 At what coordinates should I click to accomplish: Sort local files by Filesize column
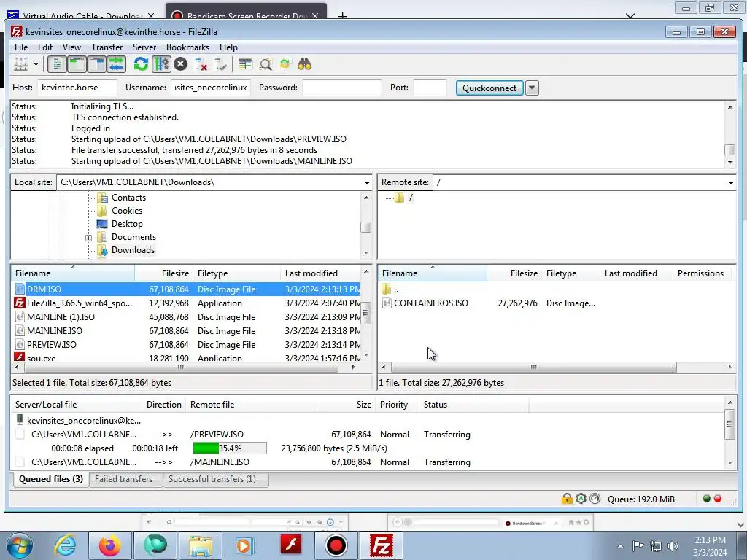(x=164, y=273)
